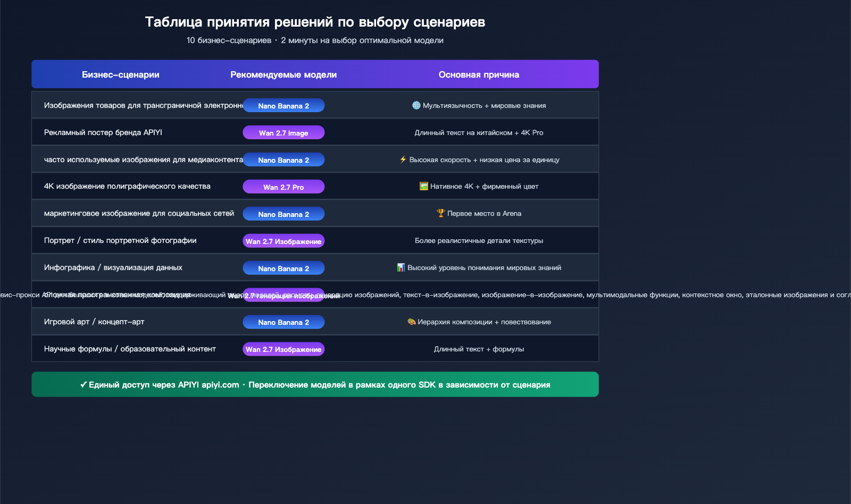Click the Wan 2.7 Pro badge for 4K polygraphy

283,186
